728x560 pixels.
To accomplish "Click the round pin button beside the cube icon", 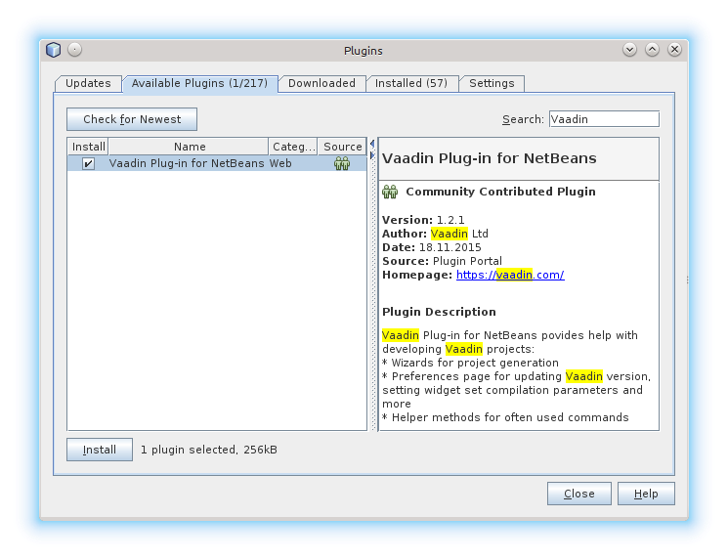I will tap(74, 49).
